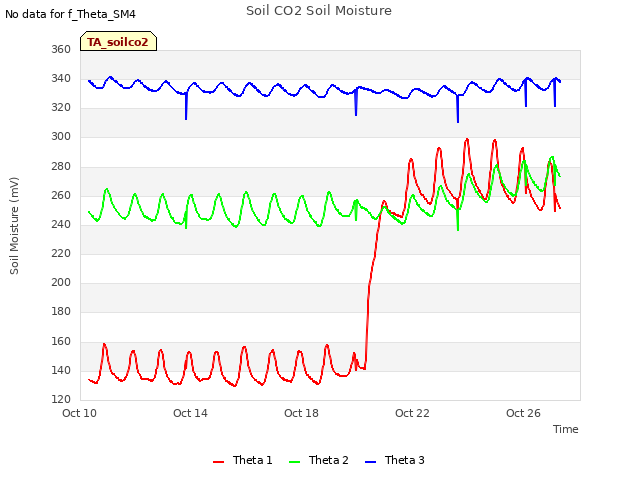Click the Oct 22 x-axis tick label

click(x=412, y=413)
